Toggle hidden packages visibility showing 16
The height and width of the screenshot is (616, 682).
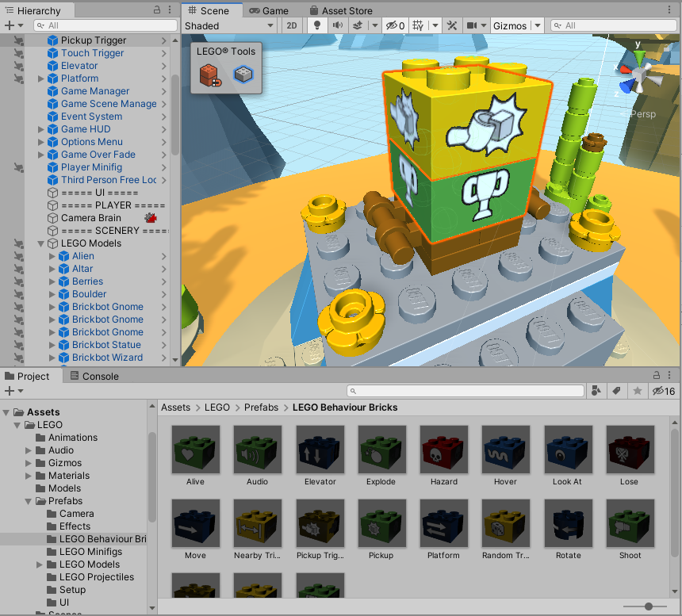click(663, 391)
